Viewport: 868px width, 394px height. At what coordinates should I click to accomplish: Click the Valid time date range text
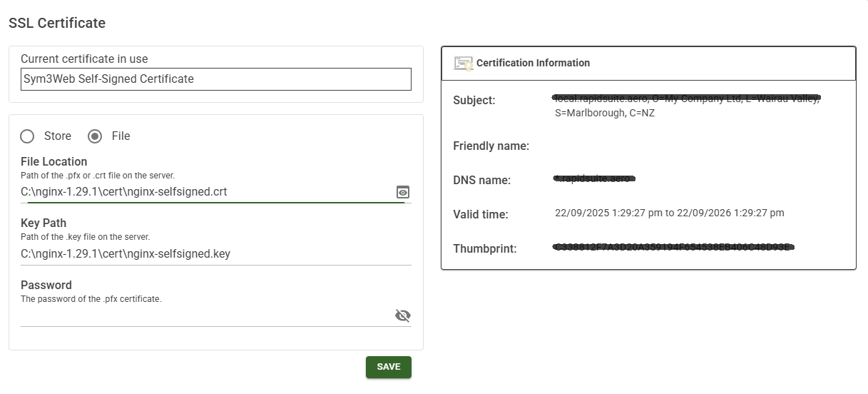pyautogui.click(x=669, y=213)
